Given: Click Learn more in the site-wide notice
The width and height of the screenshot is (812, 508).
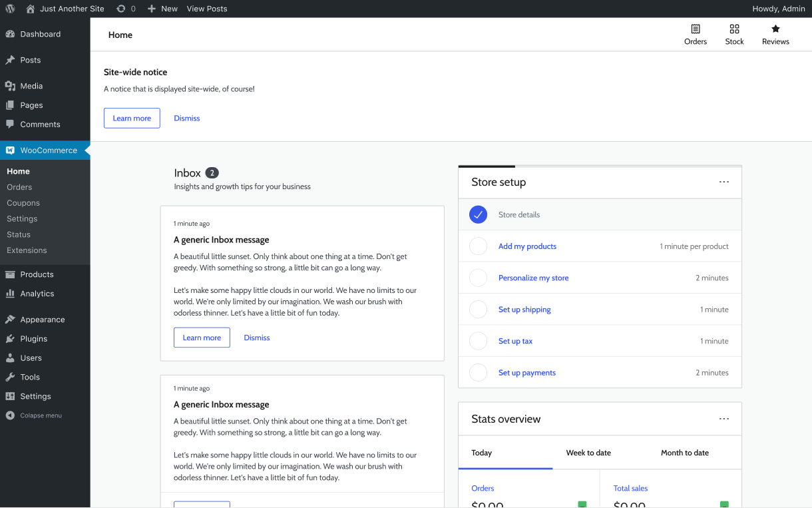Looking at the screenshot, I should click(132, 118).
